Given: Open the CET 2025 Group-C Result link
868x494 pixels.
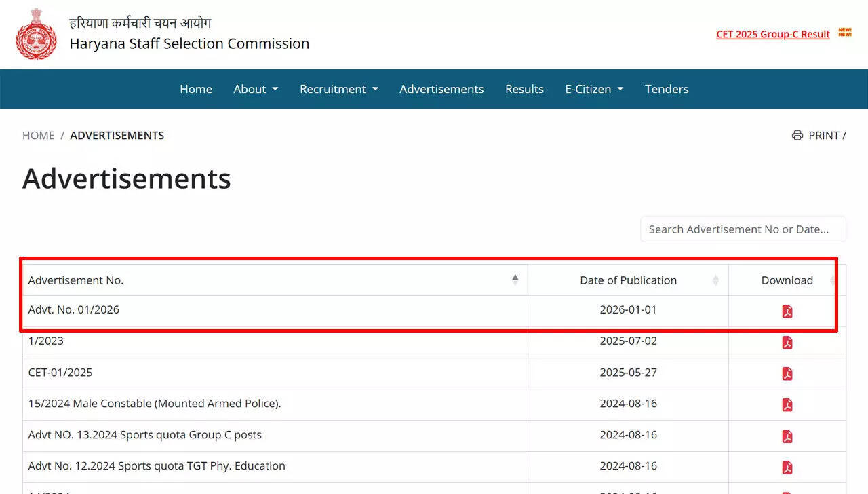Looking at the screenshot, I should coord(772,34).
